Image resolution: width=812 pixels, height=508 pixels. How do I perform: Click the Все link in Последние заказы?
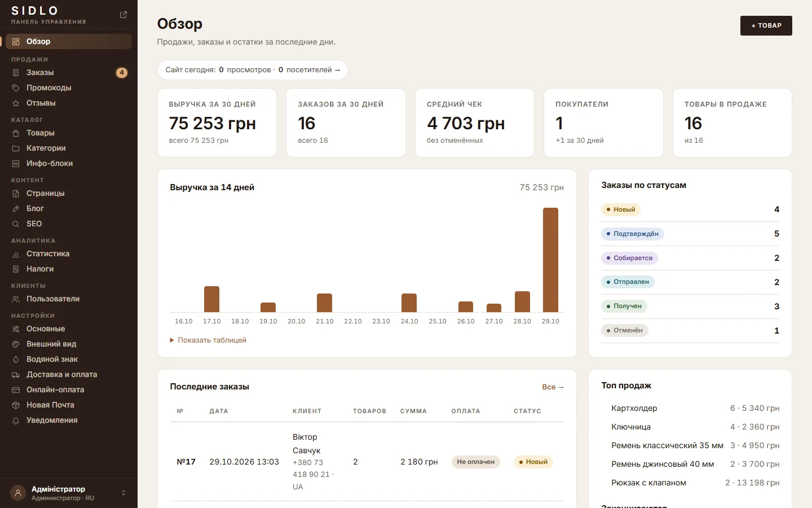click(553, 387)
